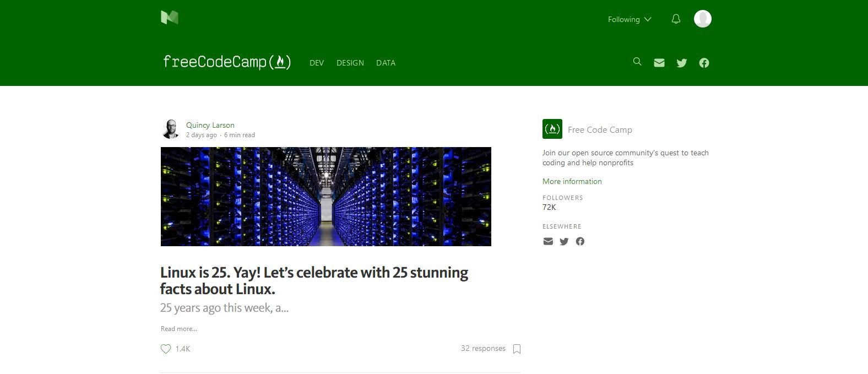Viewport: 868px width, 374px height.
Task: Open Free Code Camp sidebar title
Action: pos(600,130)
